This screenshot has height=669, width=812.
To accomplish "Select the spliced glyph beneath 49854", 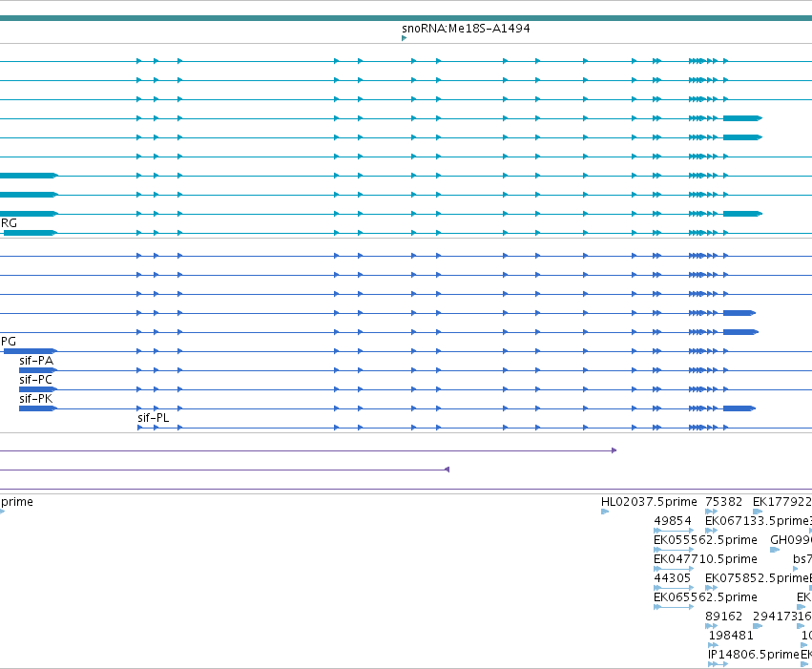I will (674, 531).
